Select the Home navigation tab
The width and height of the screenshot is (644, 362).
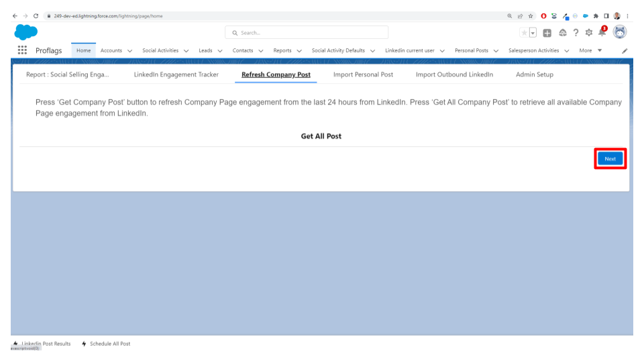pyautogui.click(x=83, y=50)
